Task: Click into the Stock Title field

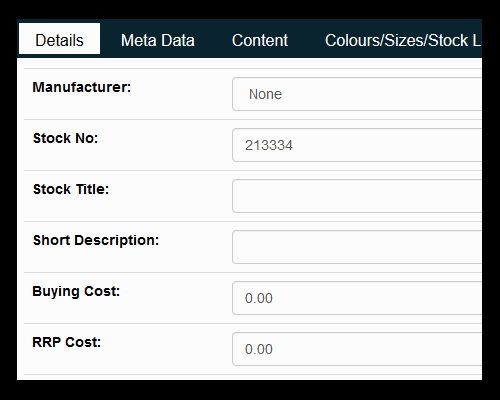Action: tap(357, 196)
